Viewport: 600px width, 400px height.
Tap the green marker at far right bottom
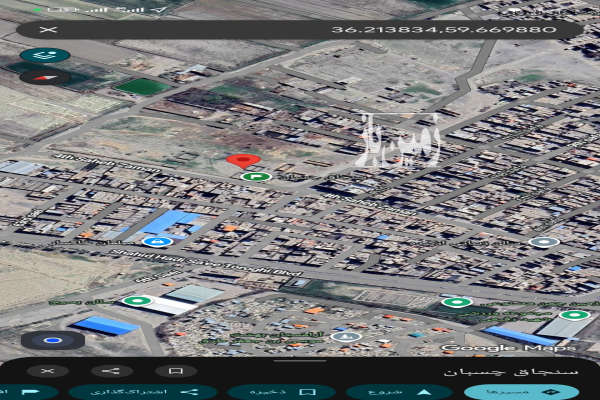coord(574,315)
